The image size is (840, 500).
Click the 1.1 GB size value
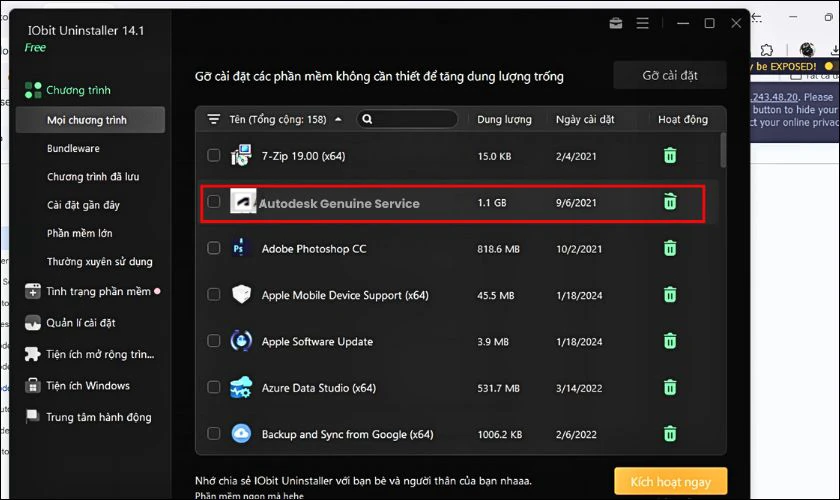[491, 203]
